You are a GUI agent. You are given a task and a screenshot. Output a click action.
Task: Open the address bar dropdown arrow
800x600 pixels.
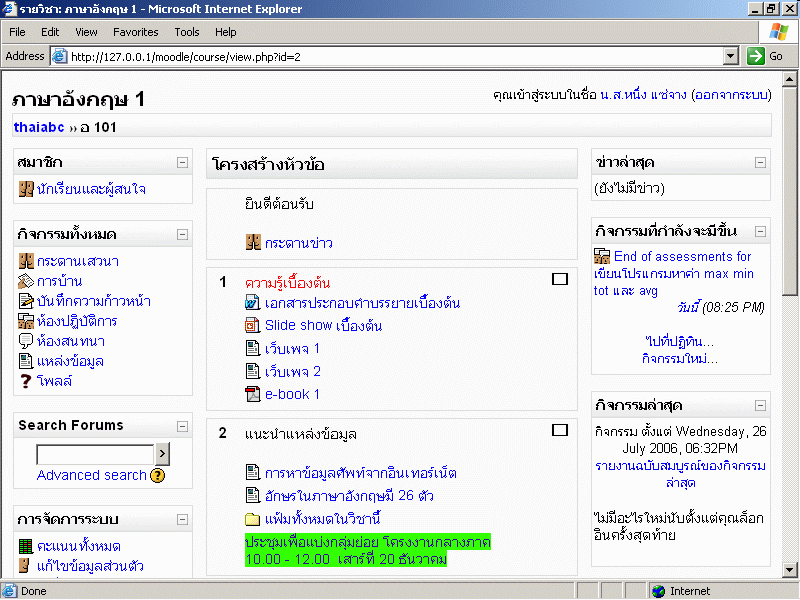(x=730, y=56)
